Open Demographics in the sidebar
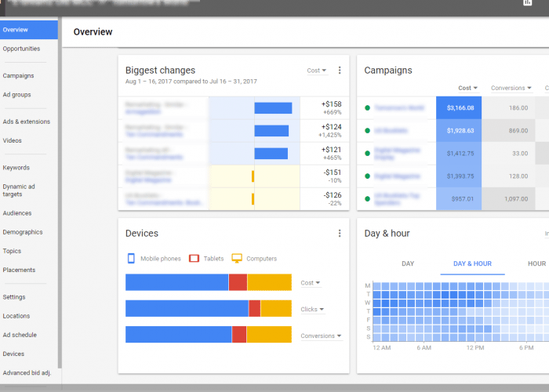The width and height of the screenshot is (549, 392). click(23, 232)
